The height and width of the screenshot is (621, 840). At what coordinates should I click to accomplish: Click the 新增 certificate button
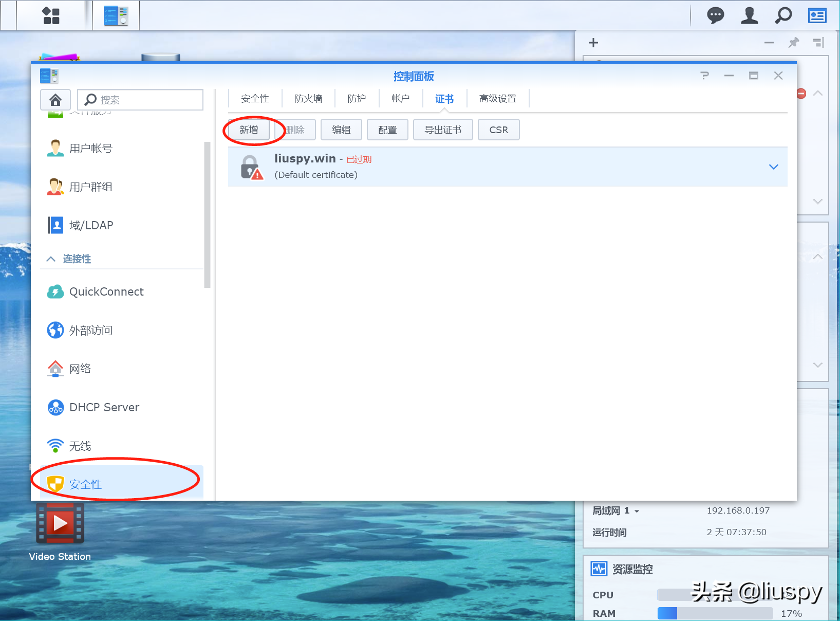(x=249, y=130)
